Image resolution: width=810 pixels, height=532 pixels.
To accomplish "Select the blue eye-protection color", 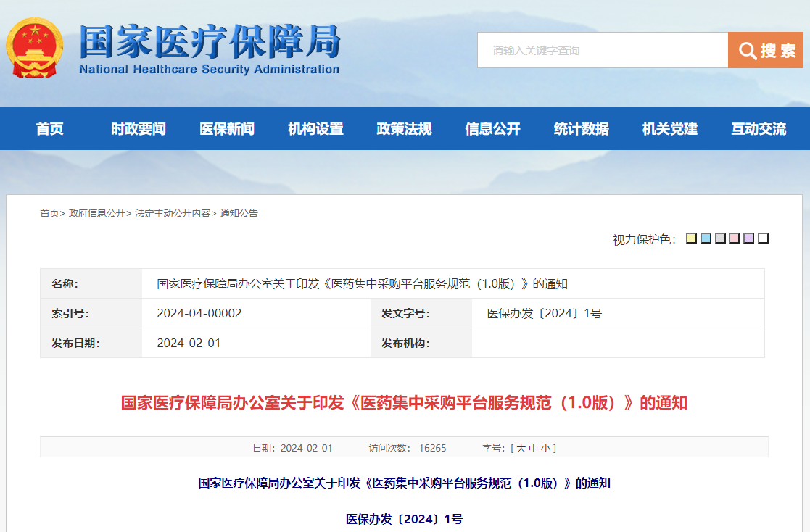I will pyautogui.click(x=706, y=238).
